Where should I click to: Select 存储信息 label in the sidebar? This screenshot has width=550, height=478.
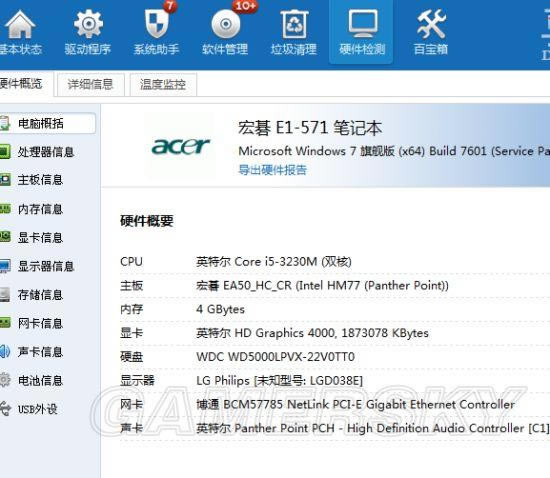pos(40,295)
